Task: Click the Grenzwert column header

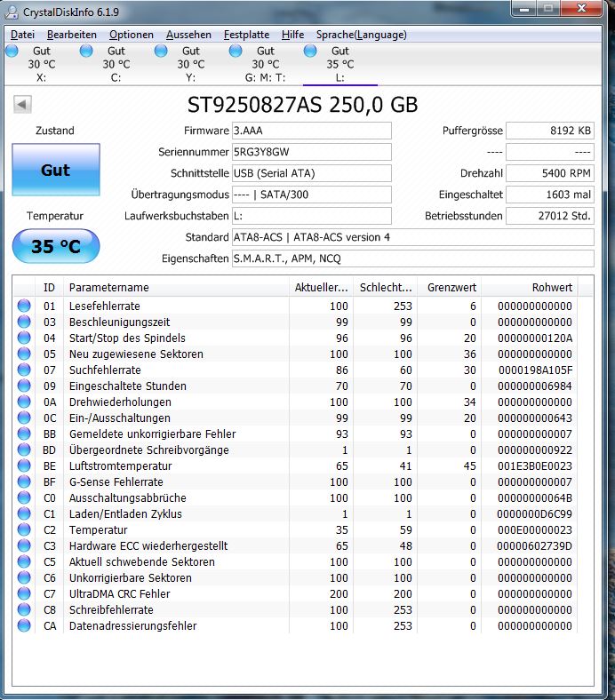Action: tap(450, 288)
